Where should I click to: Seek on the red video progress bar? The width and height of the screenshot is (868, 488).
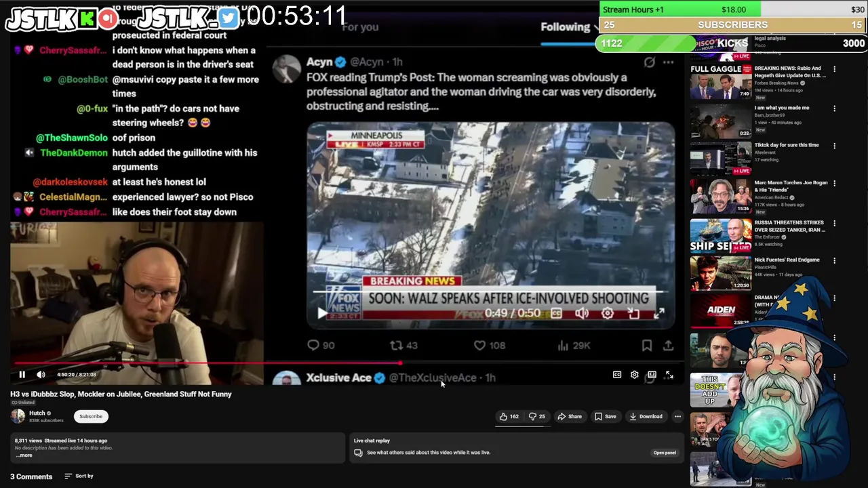346,363
